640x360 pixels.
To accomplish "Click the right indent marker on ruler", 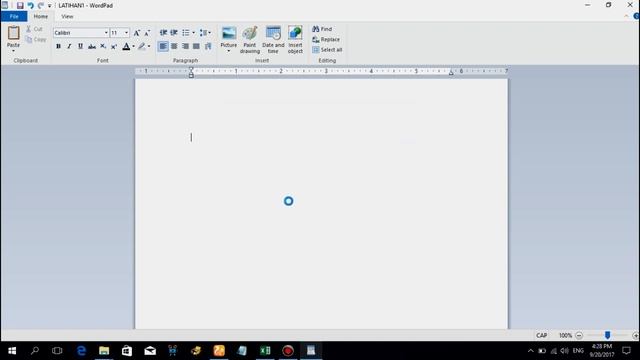I will click(451, 73).
